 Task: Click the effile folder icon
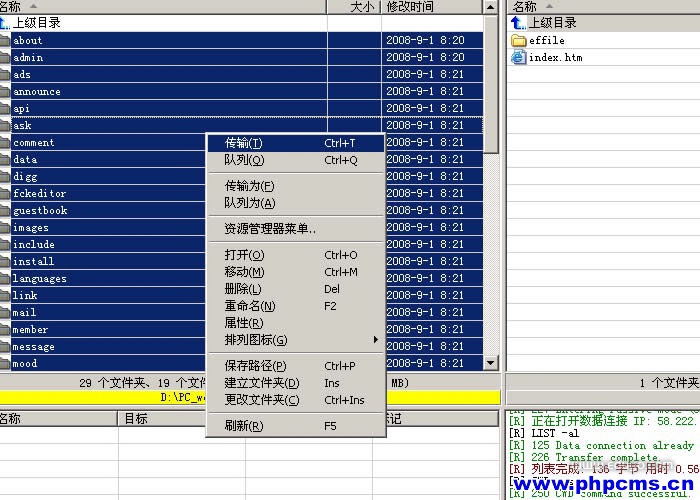pos(518,40)
